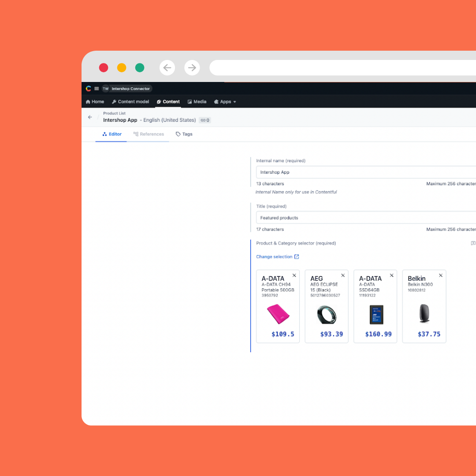Click the Contentful logo icon
This screenshot has height=476, width=476.
pos(88,89)
